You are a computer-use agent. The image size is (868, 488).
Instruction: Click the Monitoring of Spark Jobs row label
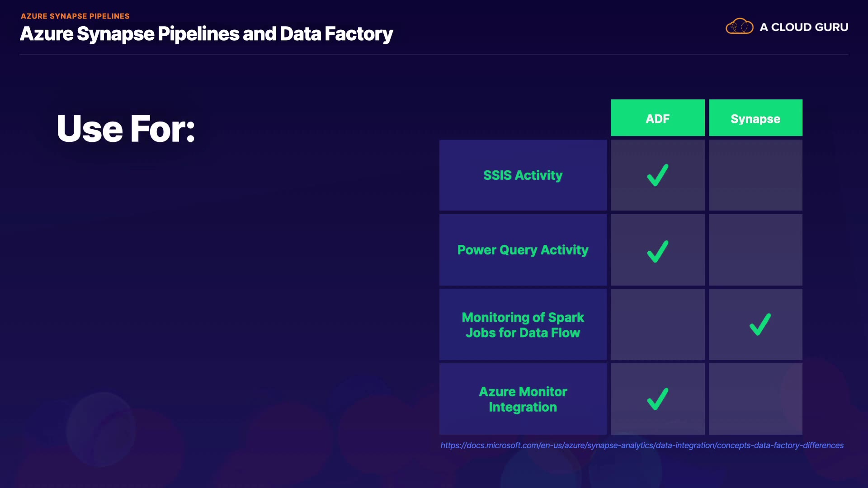click(523, 325)
